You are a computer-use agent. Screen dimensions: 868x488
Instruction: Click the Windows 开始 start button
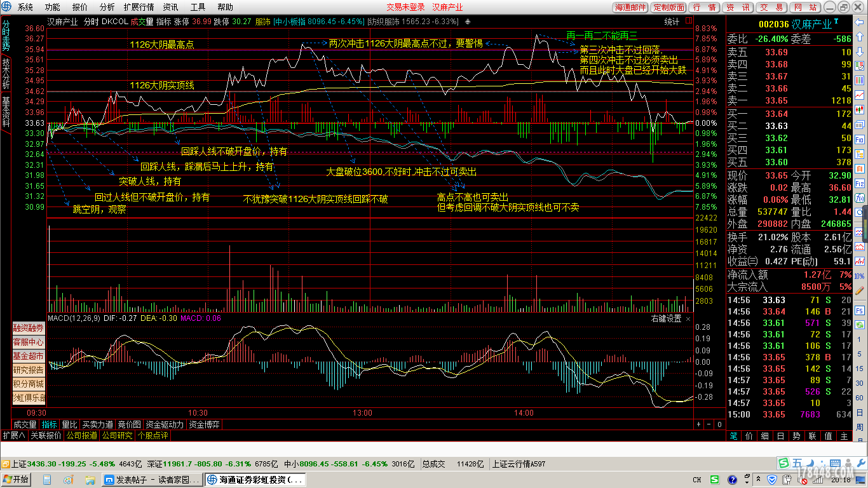coord(16,480)
